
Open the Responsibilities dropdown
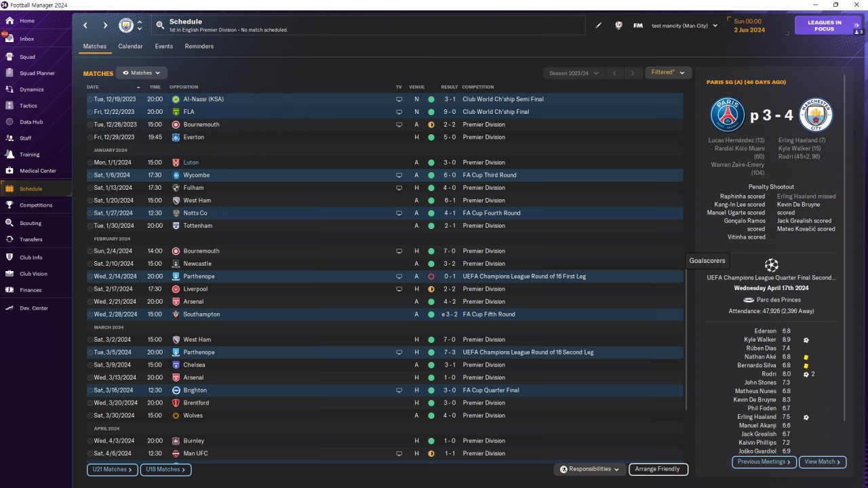(x=590, y=469)
